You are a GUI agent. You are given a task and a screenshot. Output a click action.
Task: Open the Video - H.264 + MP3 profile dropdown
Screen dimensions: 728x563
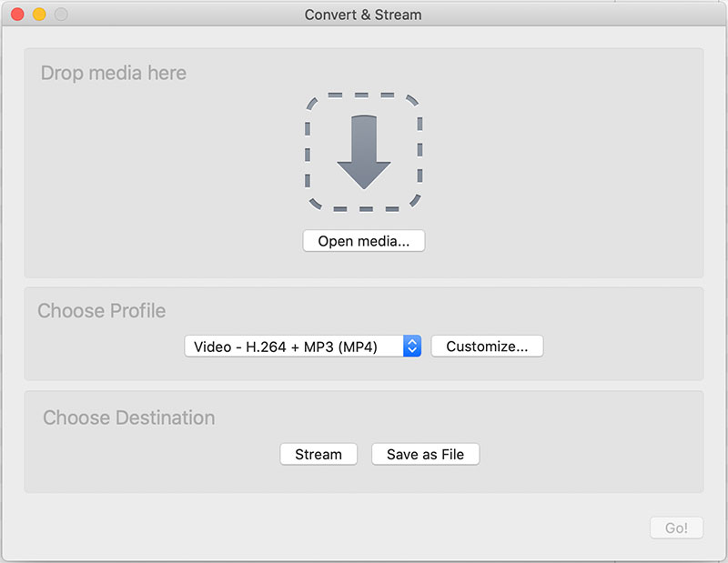(x=293, y=347)
